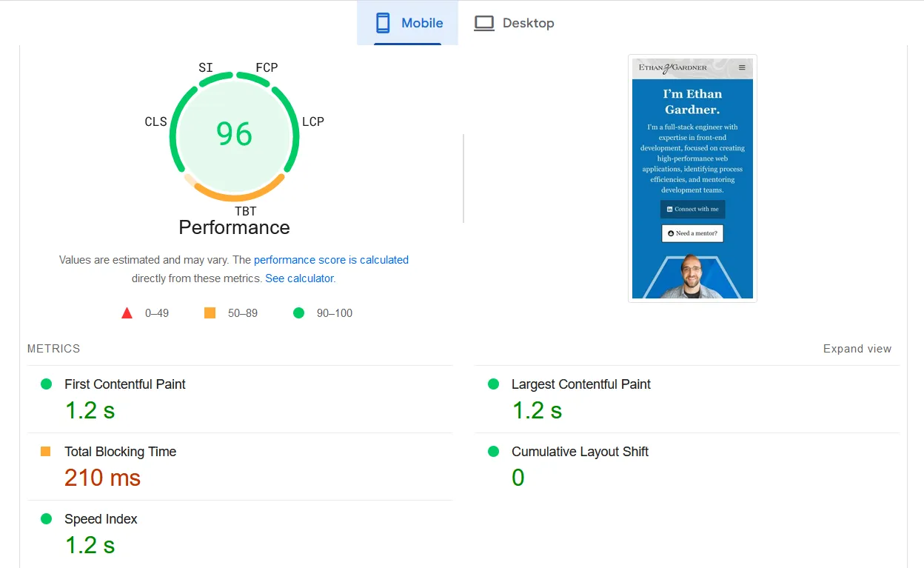Click Need a mentor? in the preview
This screenshot has height=568, width=924.
[x=692, y=233]
